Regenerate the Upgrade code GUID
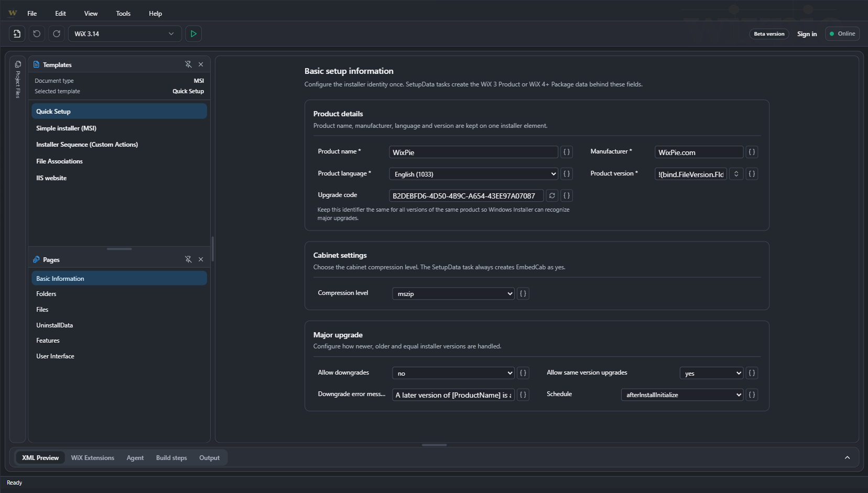The width and height of the screenshot is (868, 493). tap(552, 195)
